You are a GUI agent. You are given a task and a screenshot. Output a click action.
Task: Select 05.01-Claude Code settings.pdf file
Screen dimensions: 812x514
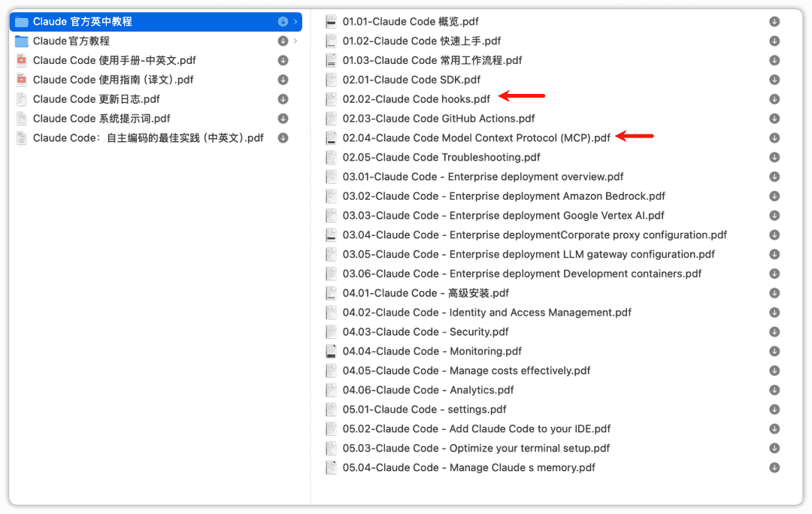coord(424,410)
